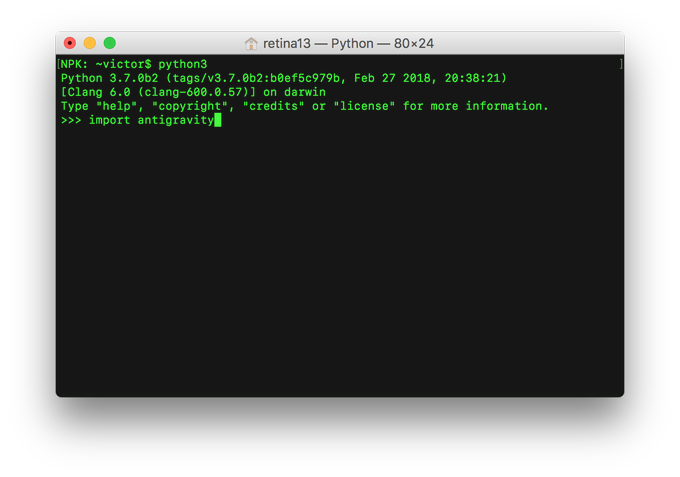Image resolution: width=680 pixels, height=477 pixels.
Task: Minimize the terminal with the yellow button
Action: point(90,43)
